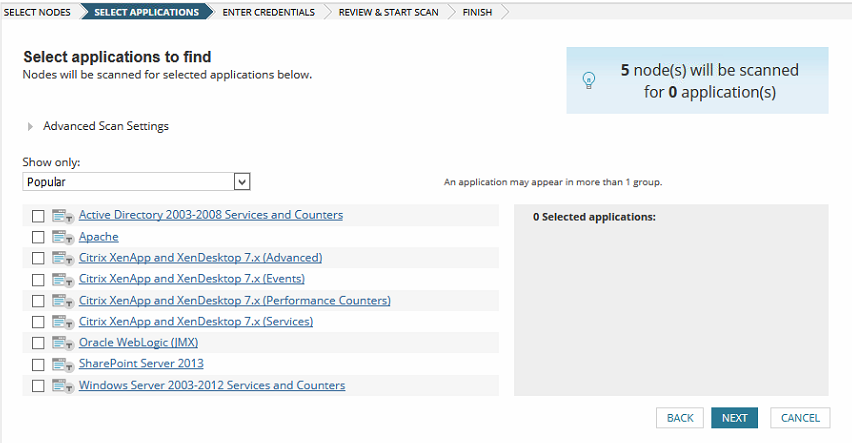852x443 pixels.
Task: Click the template icon beside Citrix 7.x (Services)
Action: point(62,322)
